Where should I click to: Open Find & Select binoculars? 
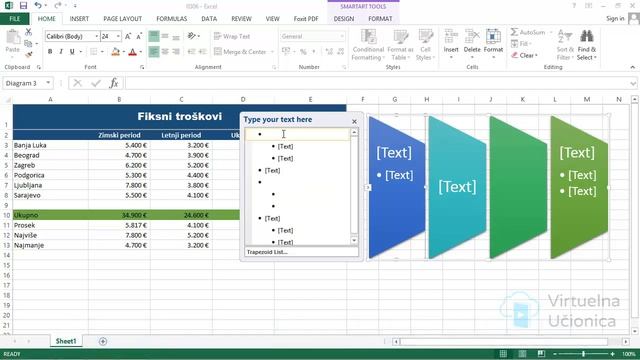click(x=587, y=45)
